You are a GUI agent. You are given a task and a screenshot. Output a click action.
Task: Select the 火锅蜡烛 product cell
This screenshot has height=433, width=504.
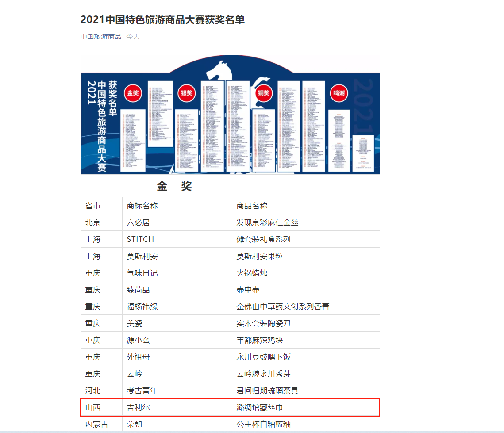306,273
